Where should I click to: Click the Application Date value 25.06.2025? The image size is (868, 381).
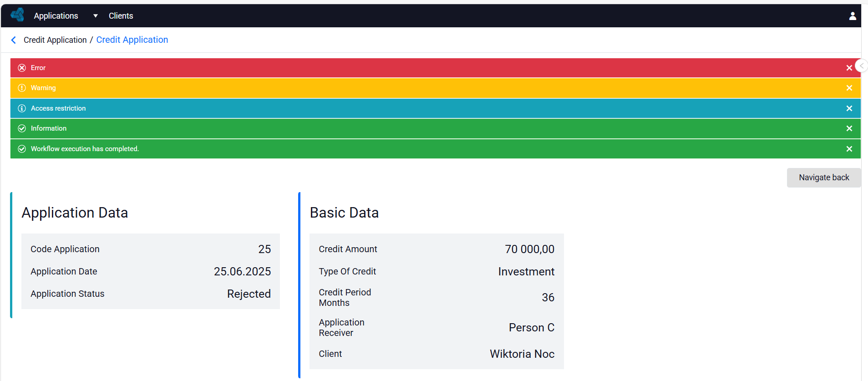pyautogui.click(x=243, y=272)
